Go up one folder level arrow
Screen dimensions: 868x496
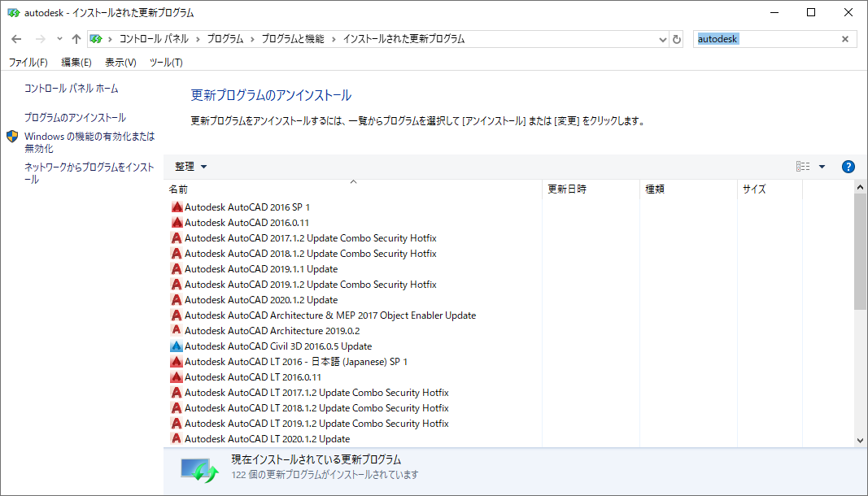(x=76, y=39)
